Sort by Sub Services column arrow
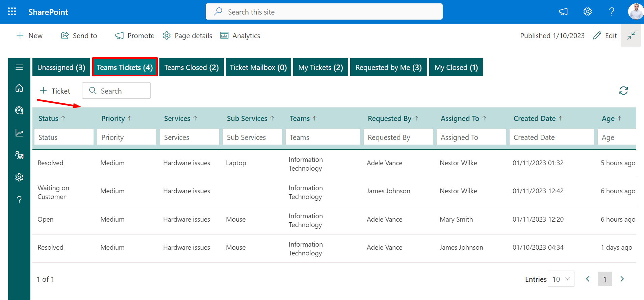This screenshot has height=300, width=644. pyautogui.click(x=272, y=118)
